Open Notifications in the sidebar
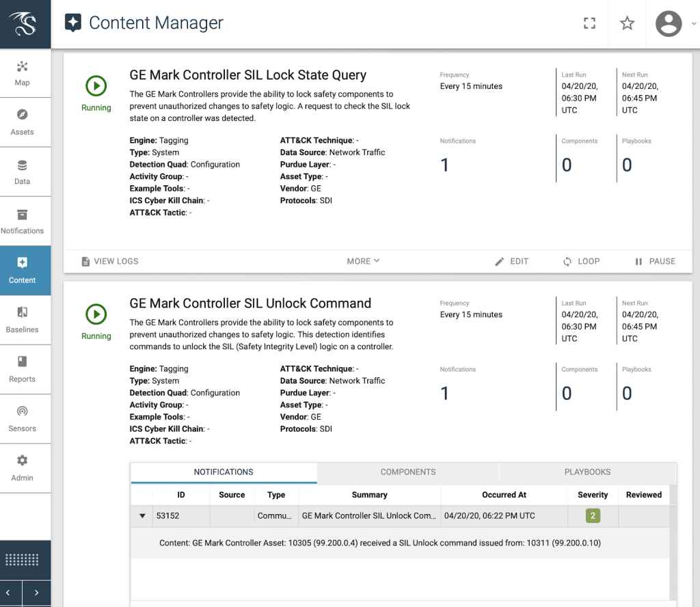 (x=23, y=221)
